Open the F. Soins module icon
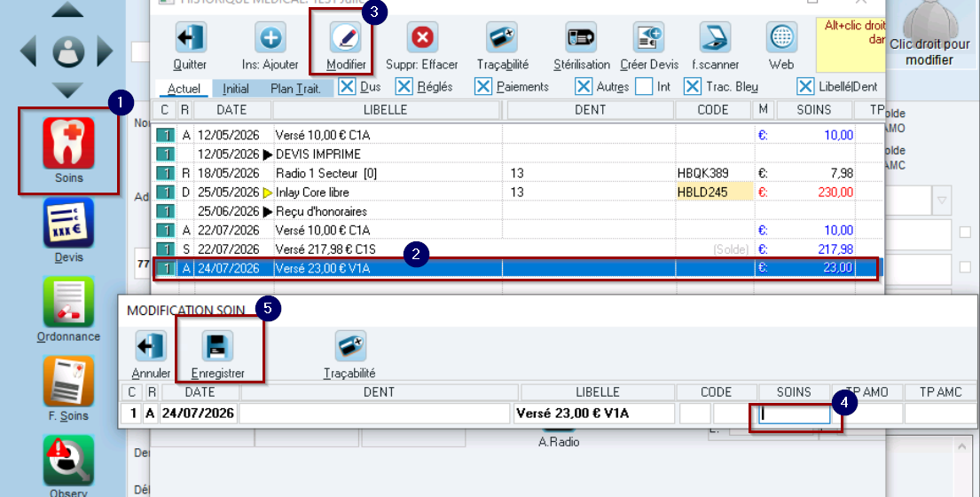Image resolution: width=980 pixels, height=497 pixels. (68, 382)
